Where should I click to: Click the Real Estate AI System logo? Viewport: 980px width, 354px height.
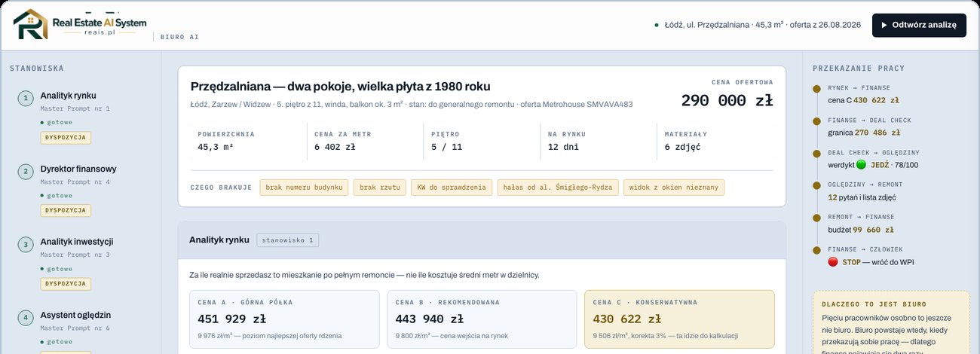coord(80,25)
